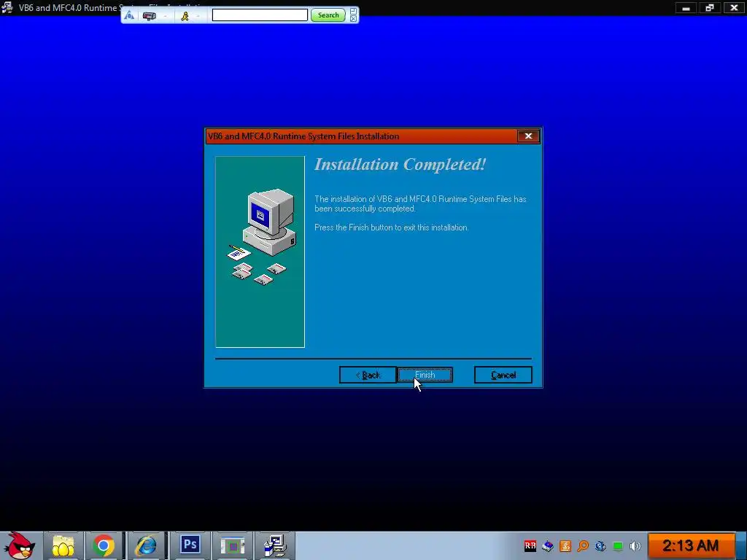Click the "Installation Completed!" heading
Image resolution: width=747 pixels, height=560 pixels.
pyautogui.click(x=400, y=164)
